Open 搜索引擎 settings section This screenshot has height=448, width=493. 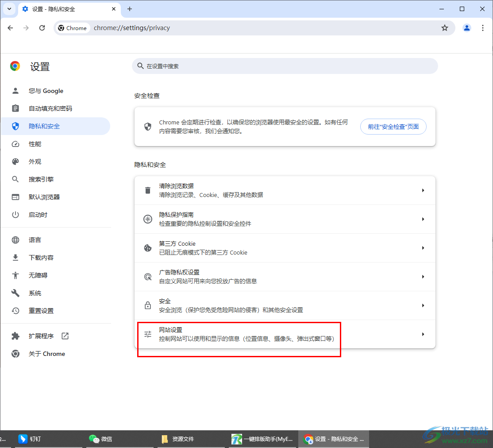point(55,179)
